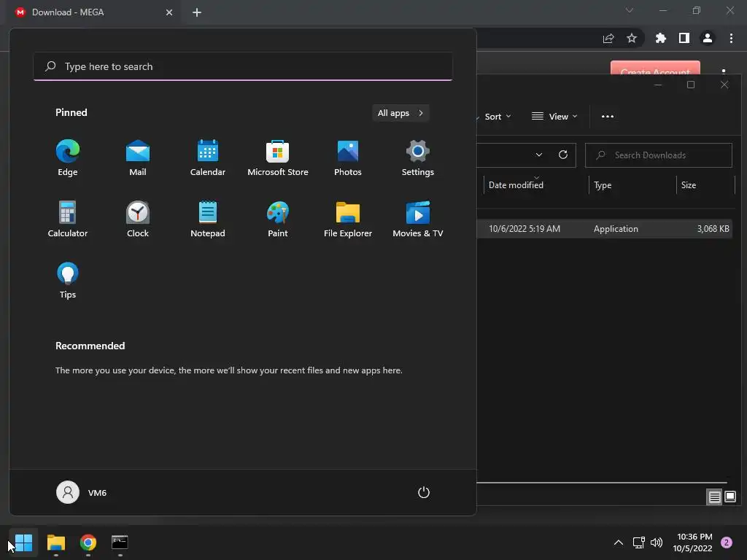Screen dimensions: 747x560
Task: Open Chrome extensions puzzle menu
Action: 661,38
